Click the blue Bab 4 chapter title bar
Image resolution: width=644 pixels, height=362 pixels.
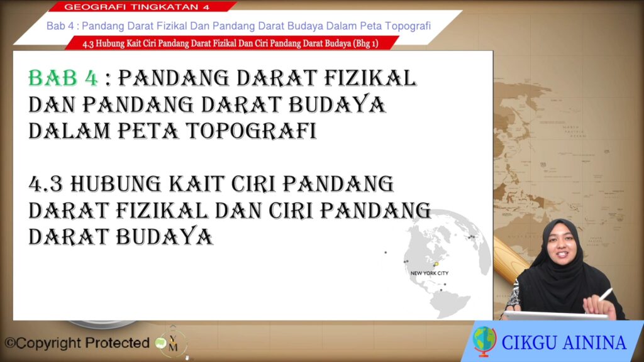238,26
